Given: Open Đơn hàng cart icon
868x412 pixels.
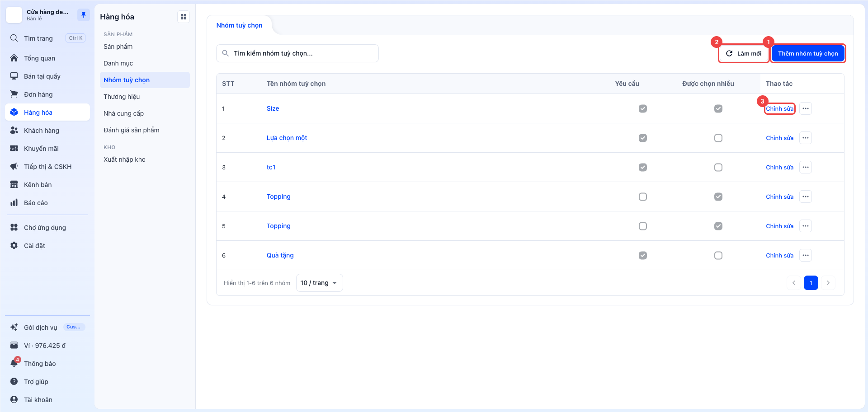Looking at the screenshot, I should click(14, 94).
